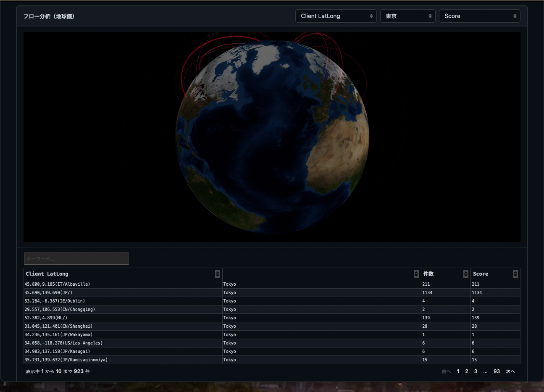Click the キーワード search field

pyautogui.click(x=76, y=258)
